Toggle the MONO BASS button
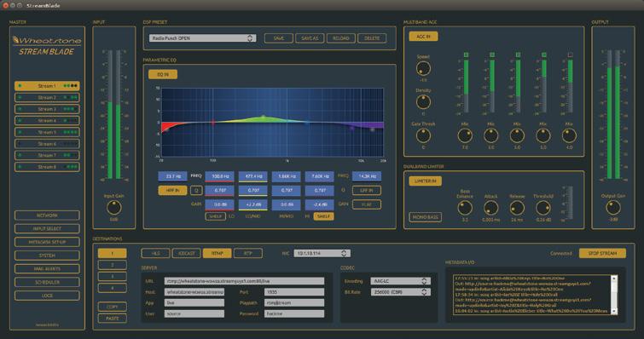 point(425,217)
